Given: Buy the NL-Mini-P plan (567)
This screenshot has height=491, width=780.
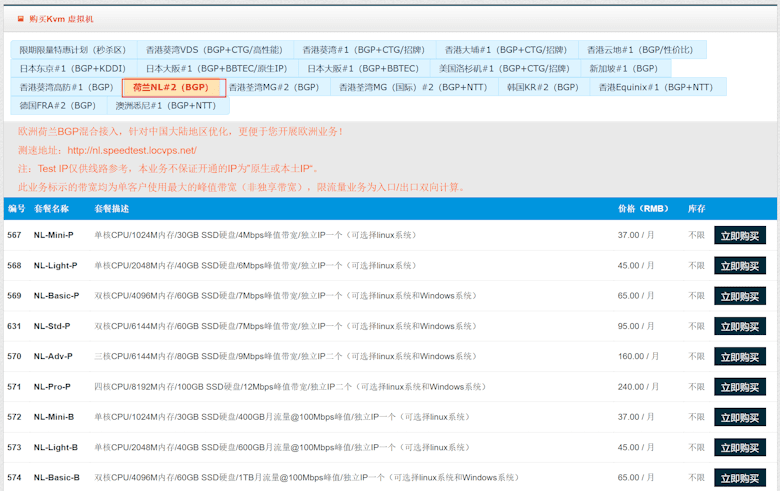Looking at the screenshot, I should pyautogui.click(x=740, y=235).
